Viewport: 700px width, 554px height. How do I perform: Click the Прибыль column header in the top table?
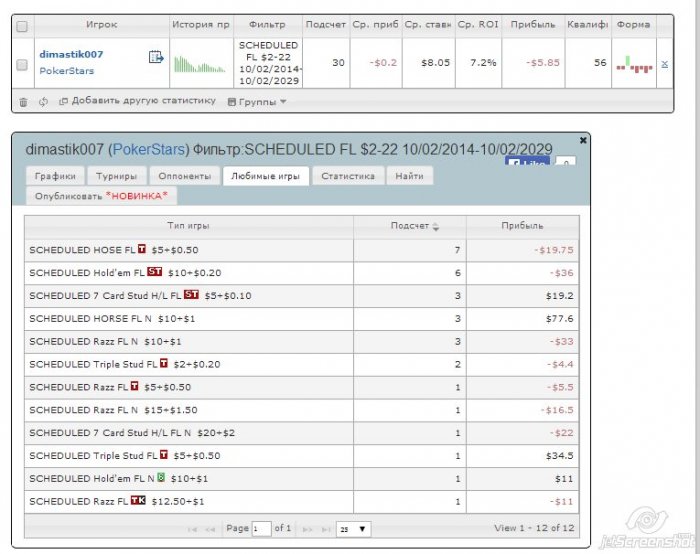533,25
